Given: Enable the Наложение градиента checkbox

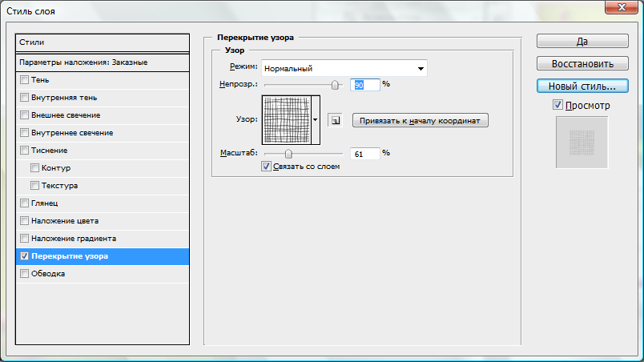Looking at the screenshot, I should tap(24, 239).
